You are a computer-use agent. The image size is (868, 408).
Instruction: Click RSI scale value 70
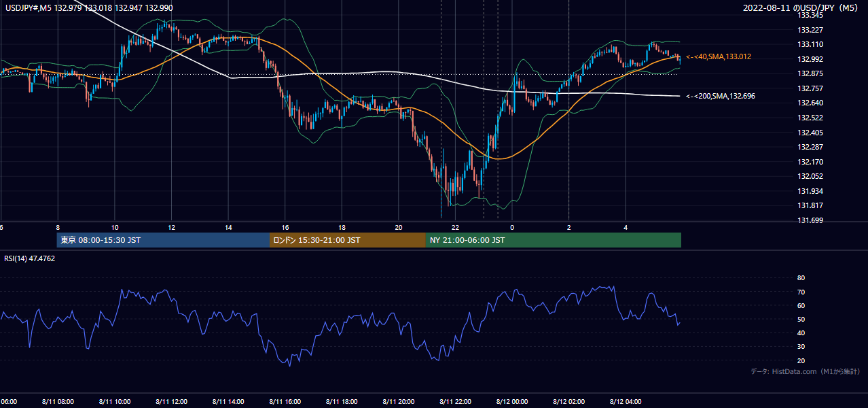coord(801,292)
